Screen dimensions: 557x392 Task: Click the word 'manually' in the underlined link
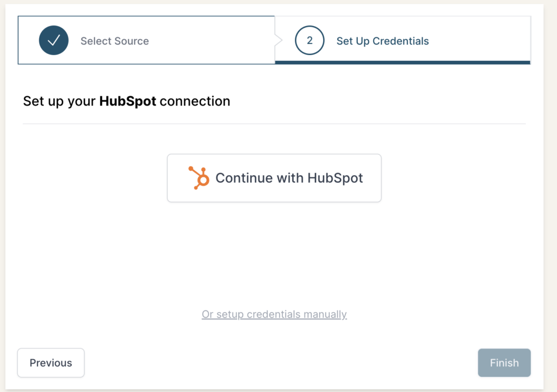325,314
